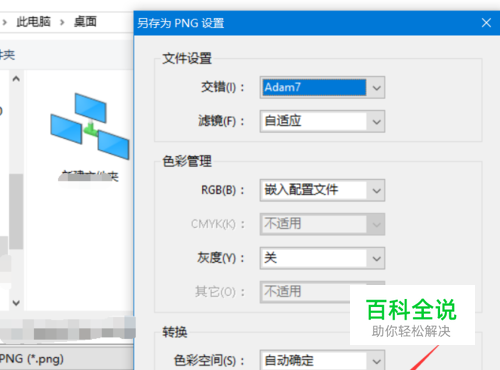The height and width of the screenshot is (370, 500).
Task: Click the vertical scrollbar thumb in file browser
Action: [16, 211]
